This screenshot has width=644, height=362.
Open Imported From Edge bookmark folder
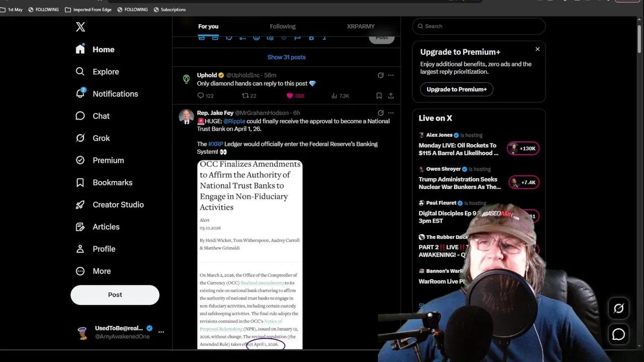click(x=88, y=10)
